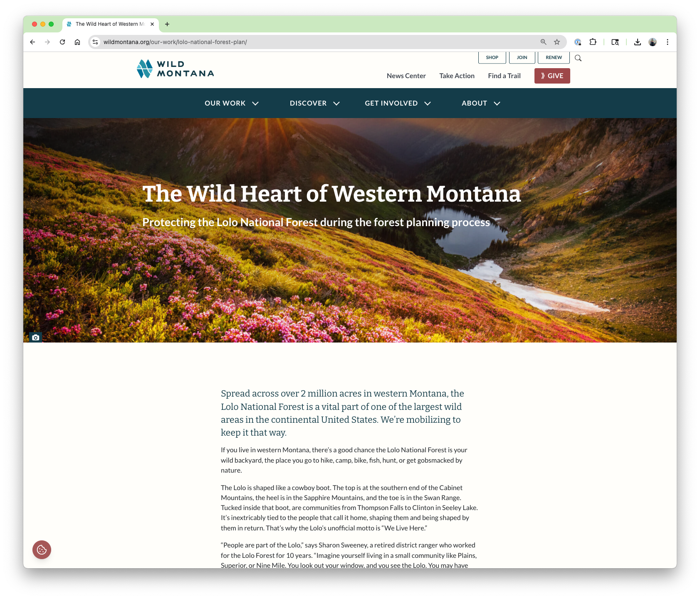Open the downloads icon in toolbar
Image resolution: width=700 pixels, height=599 pixels.
tap(637, 42)
